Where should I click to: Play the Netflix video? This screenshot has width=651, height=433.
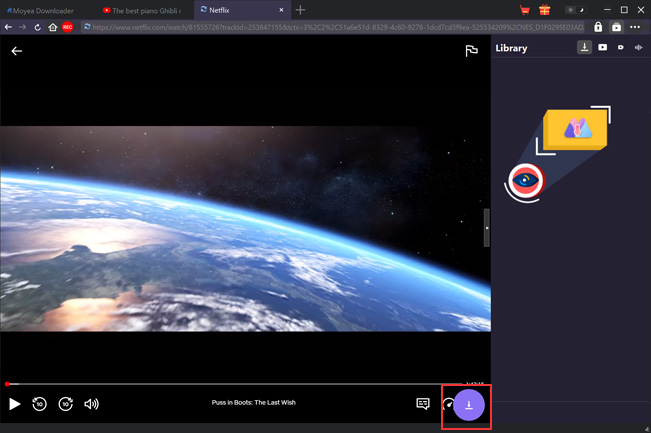[x=15, y=404]
